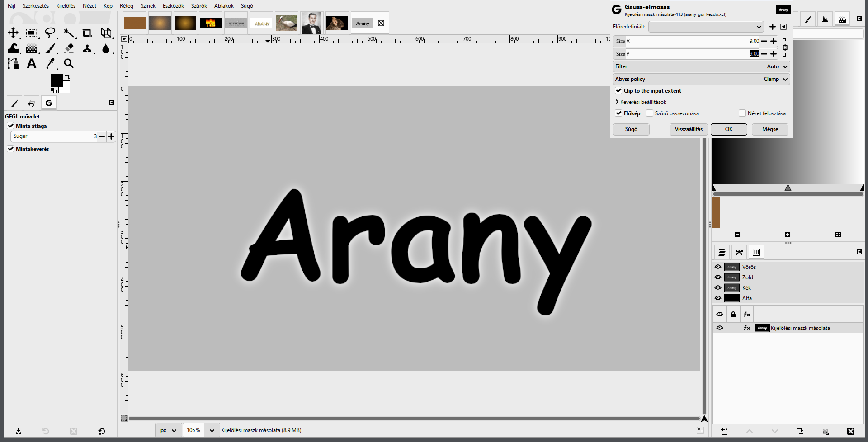Open the Szűrők menu
This screenshot has height=442, width=868.
point(199,6)
